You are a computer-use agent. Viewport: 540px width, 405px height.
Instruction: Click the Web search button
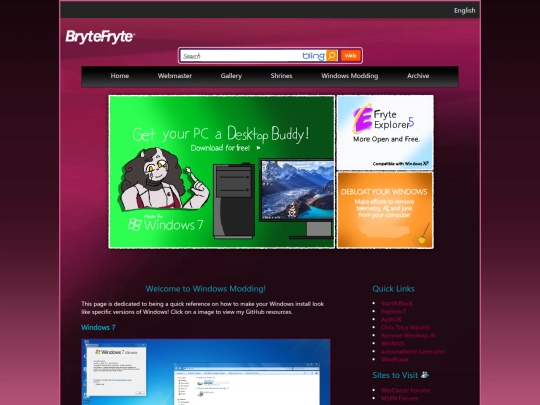click(351, 55)
